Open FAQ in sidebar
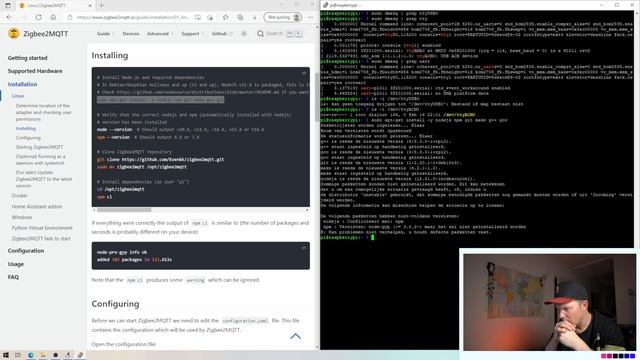 [13, 277]
